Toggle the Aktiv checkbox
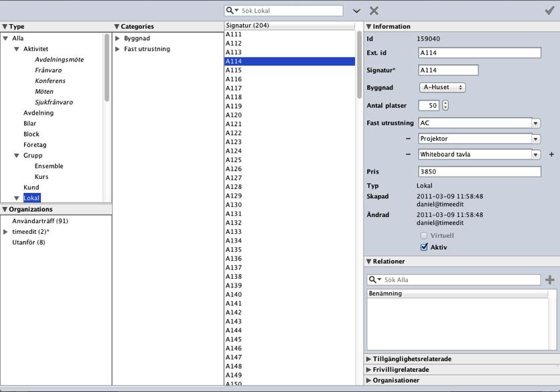 tap(424, 247)
